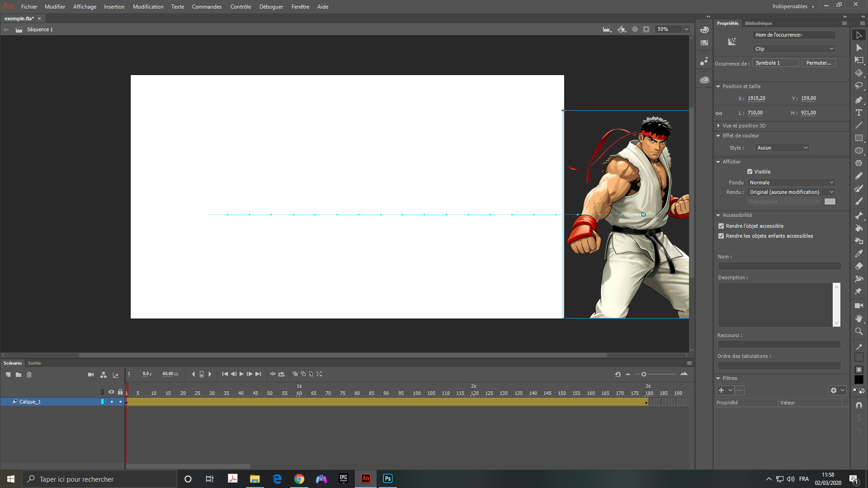Click the Permuter button
Image resolution: width=868 pixels, height=488 pixels.
coord(818,63)
